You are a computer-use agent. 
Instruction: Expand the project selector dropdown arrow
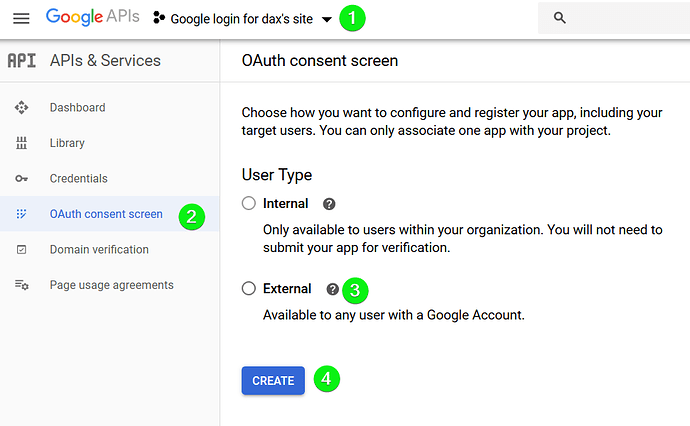tap(327, 19)
